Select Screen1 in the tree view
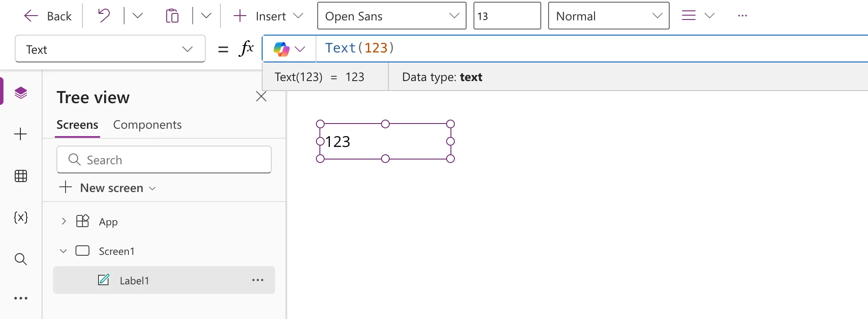868x319 pixels. coord(117,251)
